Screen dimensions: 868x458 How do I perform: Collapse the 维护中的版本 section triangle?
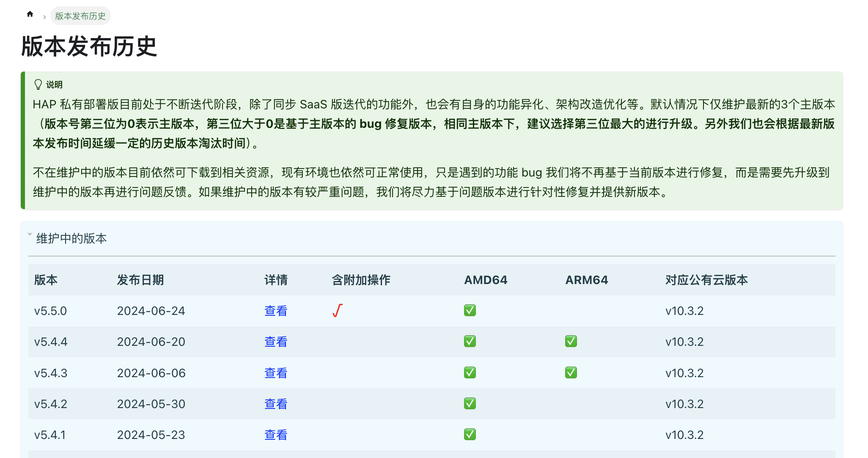click(x=30, y=234)
